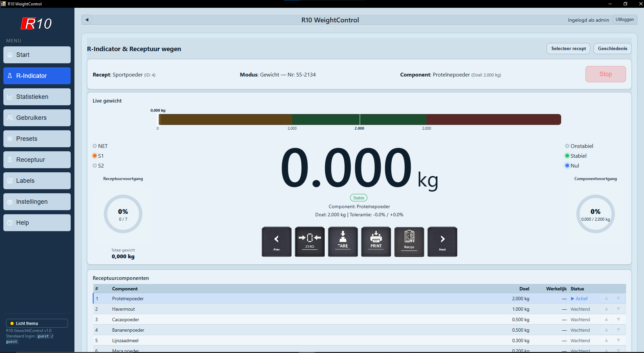Click Uitloggen to log out
Viewport: 644px width, 353px height.
click(624, 19)
